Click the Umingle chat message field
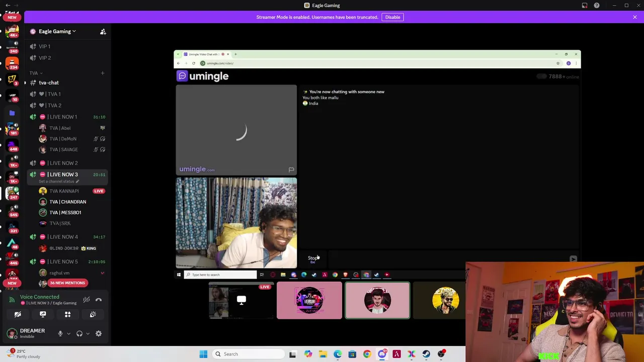 [x=447, y=258]
